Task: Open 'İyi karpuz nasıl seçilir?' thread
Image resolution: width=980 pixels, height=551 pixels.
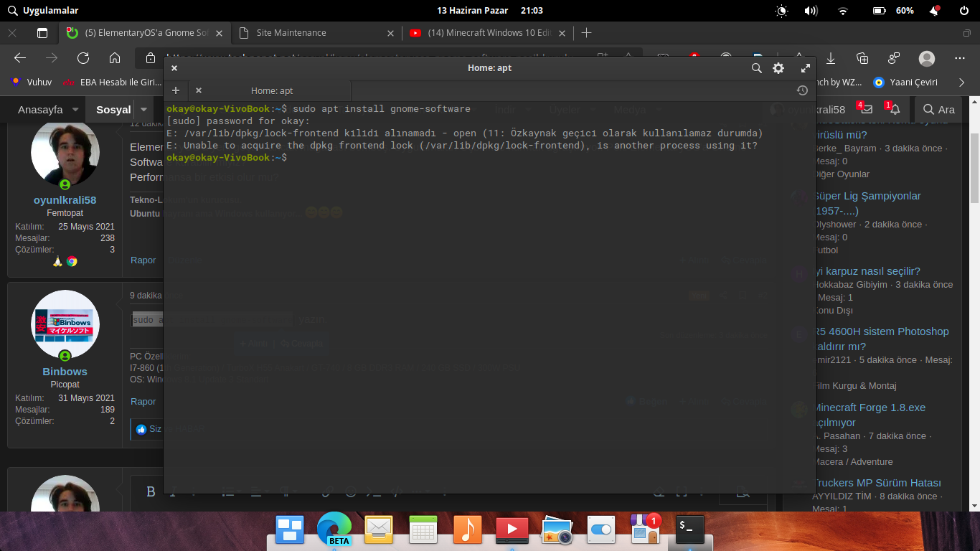Action: (867, 271)
